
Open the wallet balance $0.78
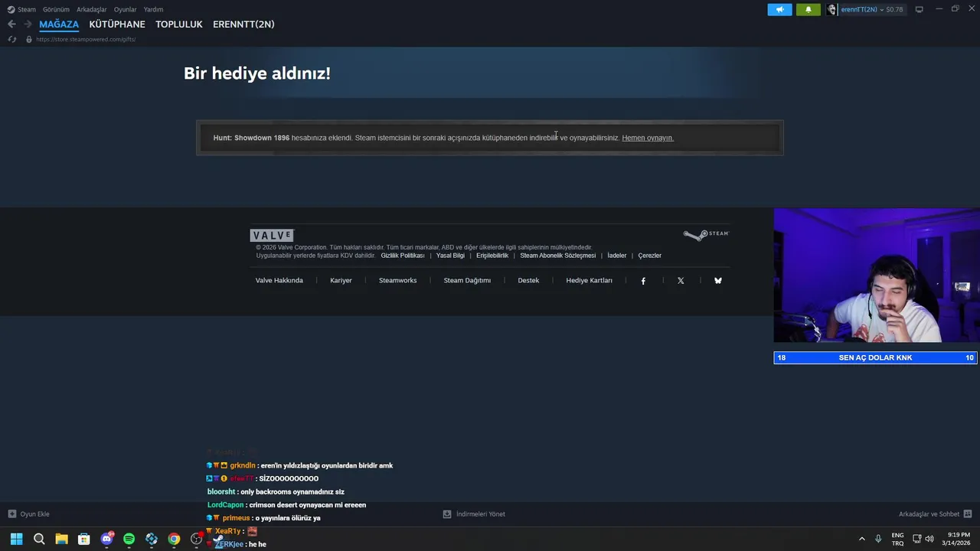click(x=894, y=9)
